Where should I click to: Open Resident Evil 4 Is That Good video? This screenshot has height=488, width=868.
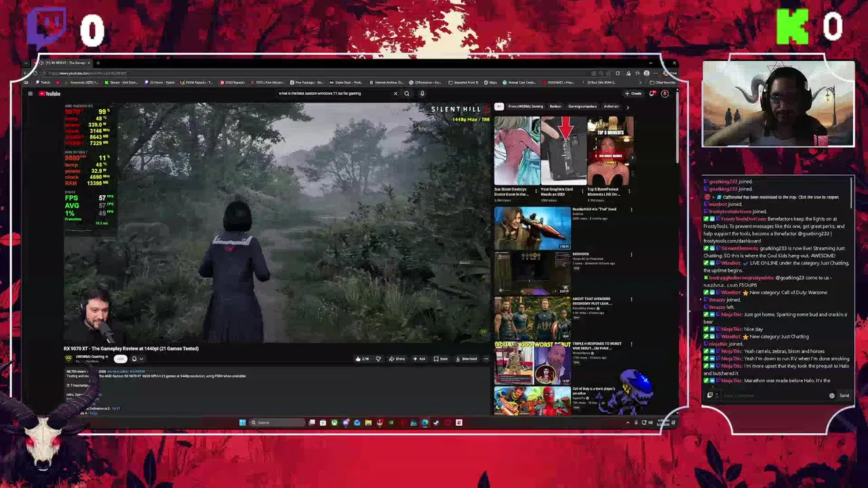pos(532,228)
